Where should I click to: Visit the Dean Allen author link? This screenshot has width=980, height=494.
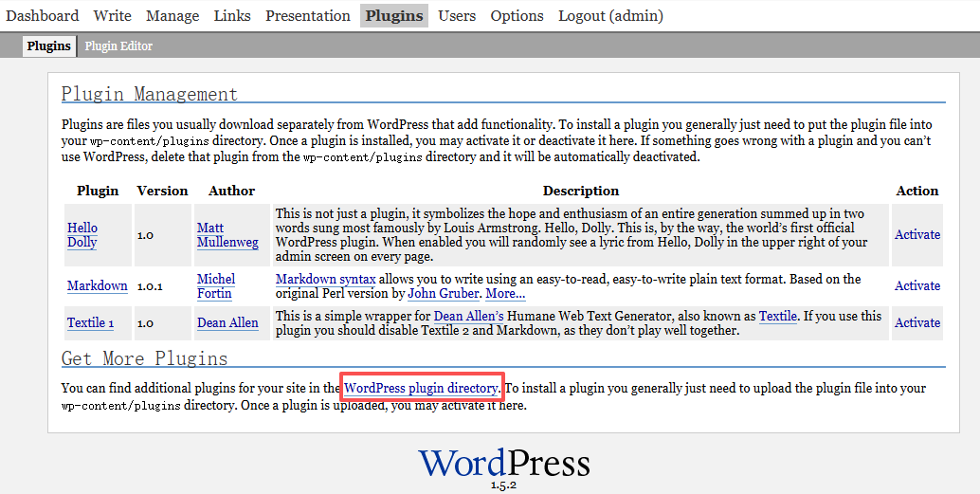[227, 322]
